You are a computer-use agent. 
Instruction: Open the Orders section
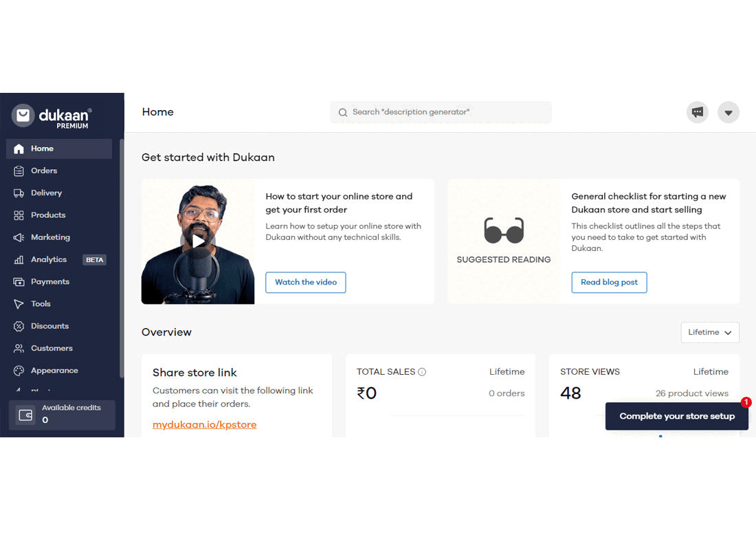(43, 171)
